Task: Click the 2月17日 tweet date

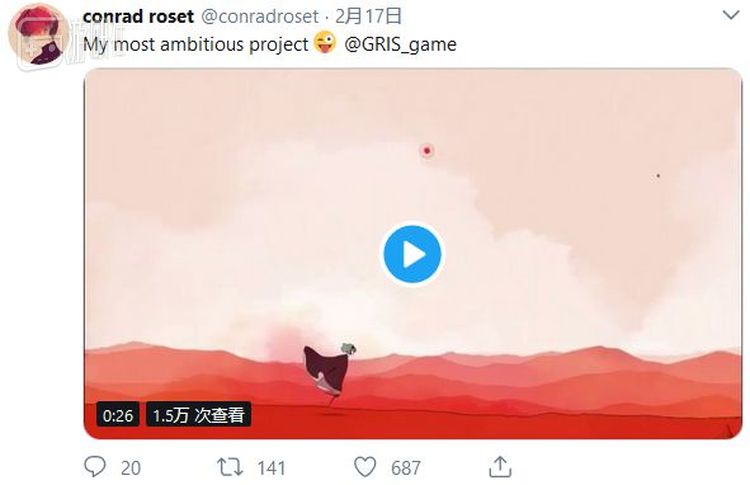Action: coord(368,16)
